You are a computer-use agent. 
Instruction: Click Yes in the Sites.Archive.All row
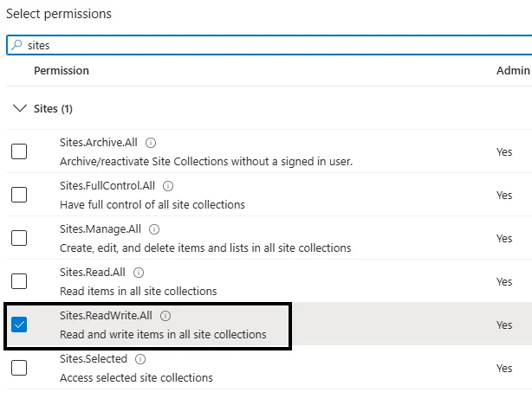[504, 151]
